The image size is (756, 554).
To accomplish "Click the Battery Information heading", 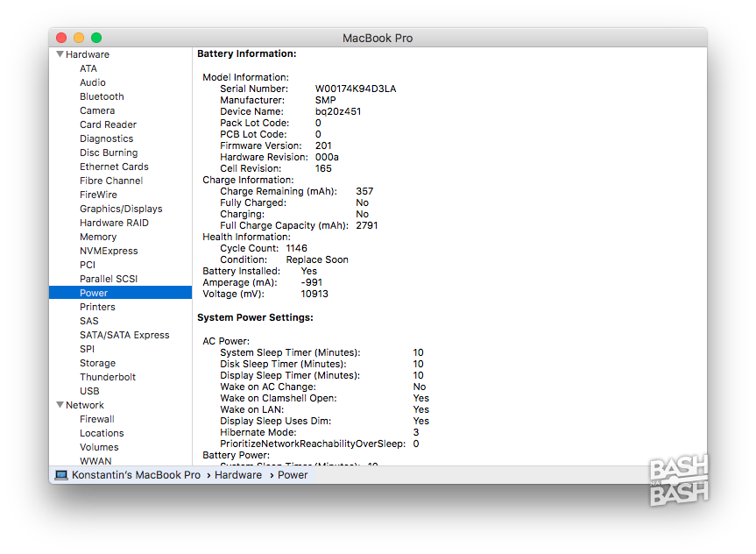I will [x=247, y=53].
